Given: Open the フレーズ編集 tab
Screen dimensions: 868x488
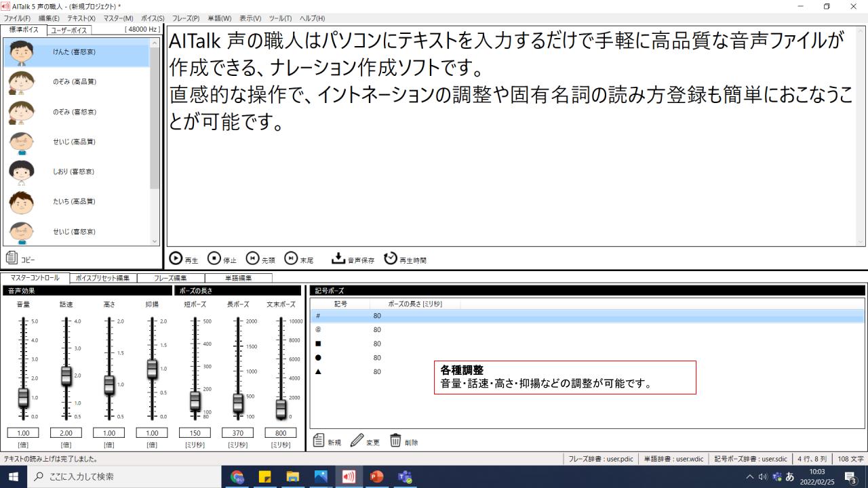Looking at the screenshot, I should point(172,277).
